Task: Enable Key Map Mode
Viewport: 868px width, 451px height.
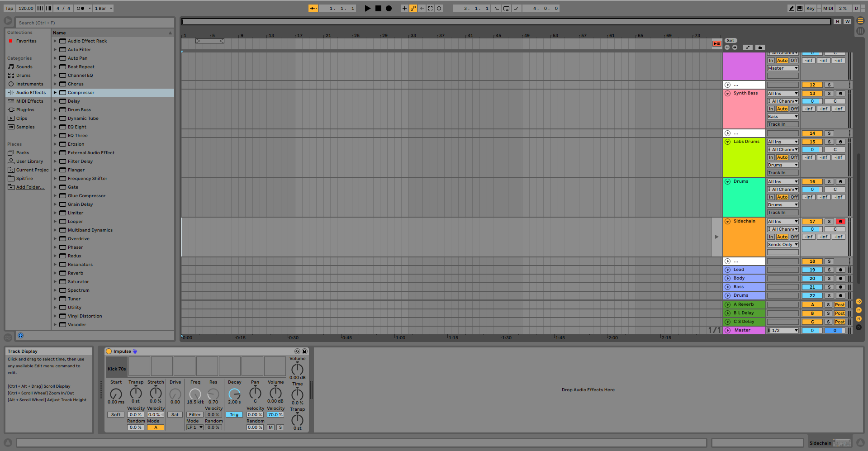Action: 811,8
